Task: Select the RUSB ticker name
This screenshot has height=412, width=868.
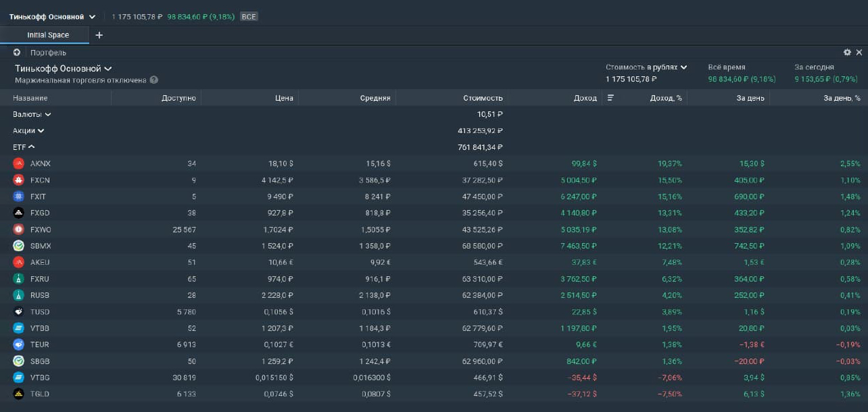Action: 40,295
